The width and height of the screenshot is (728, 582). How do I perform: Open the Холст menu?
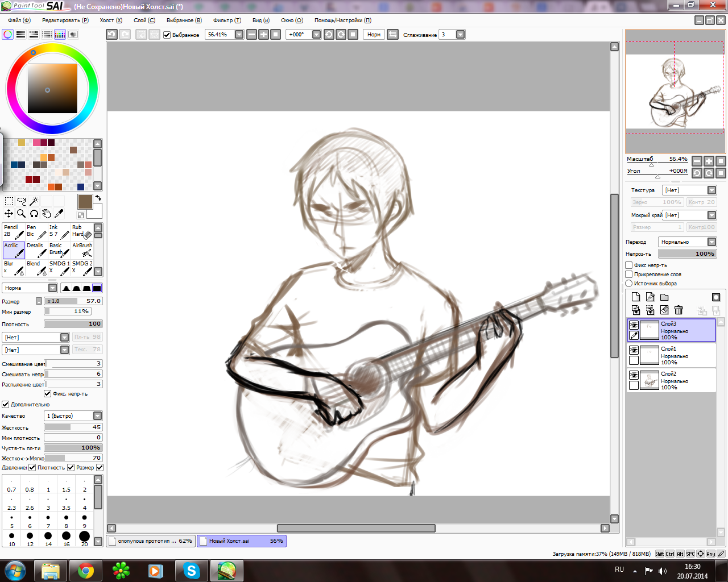[x=111, y=20]
